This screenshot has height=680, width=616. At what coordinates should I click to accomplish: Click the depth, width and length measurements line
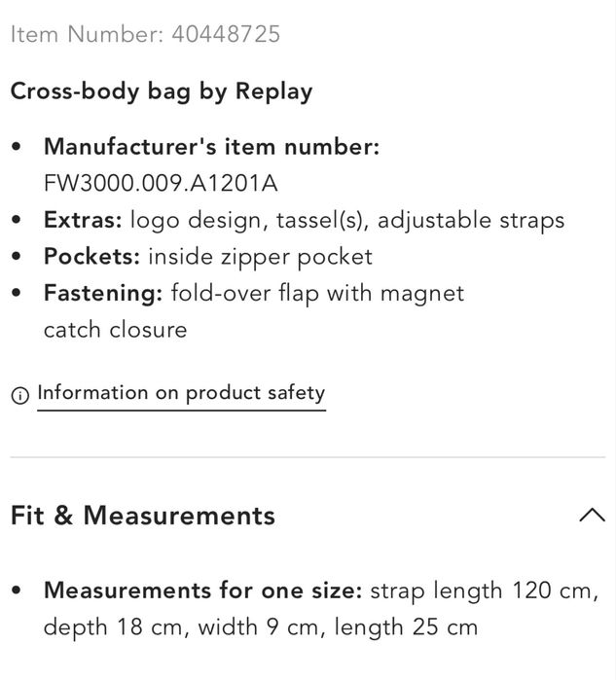pyautogui.click(x=261, y=626)
